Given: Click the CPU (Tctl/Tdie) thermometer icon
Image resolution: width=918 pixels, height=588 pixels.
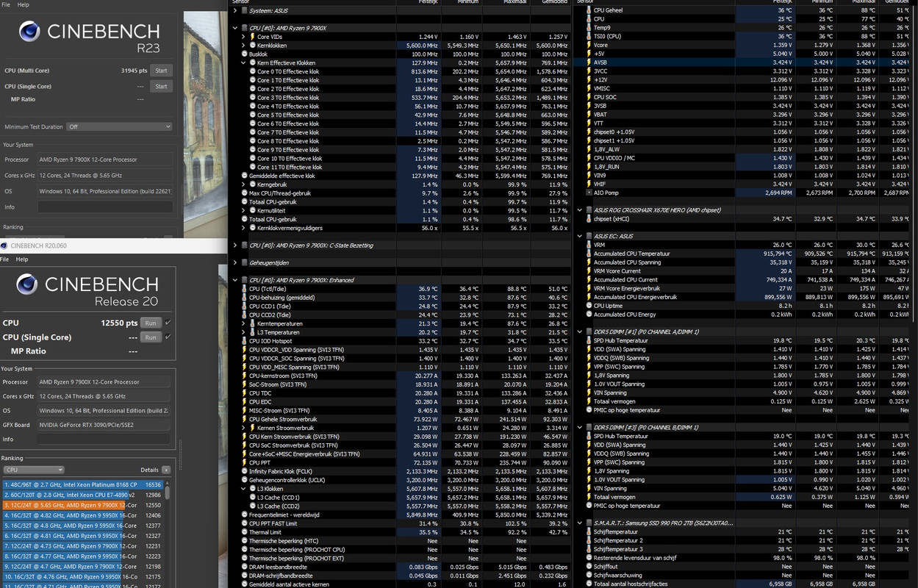Looking at the screenshot, I should 244,289.
